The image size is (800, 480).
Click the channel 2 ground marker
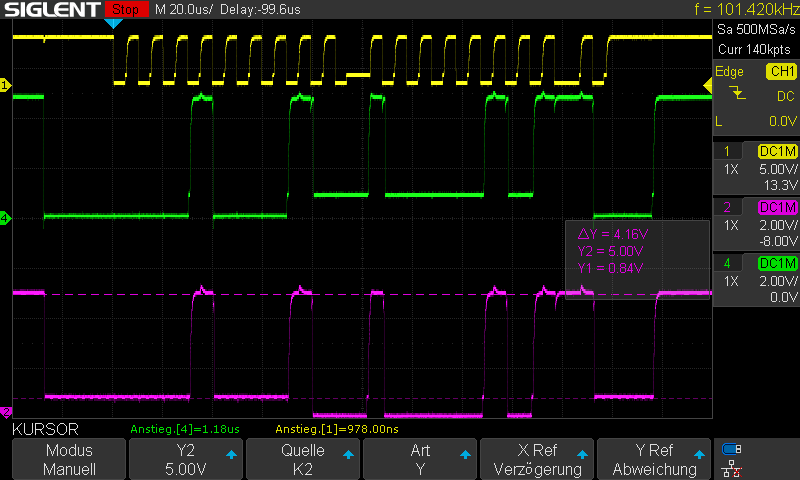tap(5, 411)
